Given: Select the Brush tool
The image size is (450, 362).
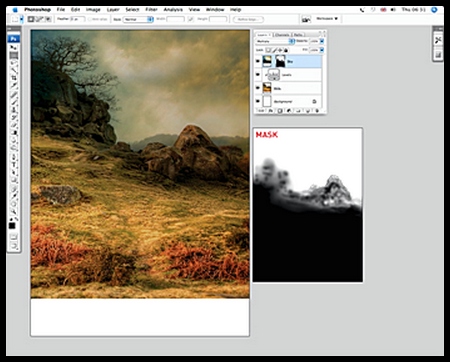Looking at the screenshot, I should [x=14, y=102].
